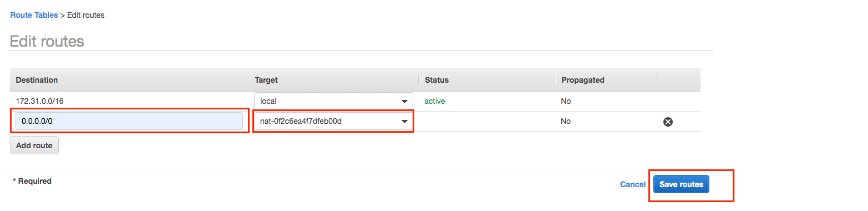
Task: Click Propagated value No for NAT route
Action: [566, 121]
